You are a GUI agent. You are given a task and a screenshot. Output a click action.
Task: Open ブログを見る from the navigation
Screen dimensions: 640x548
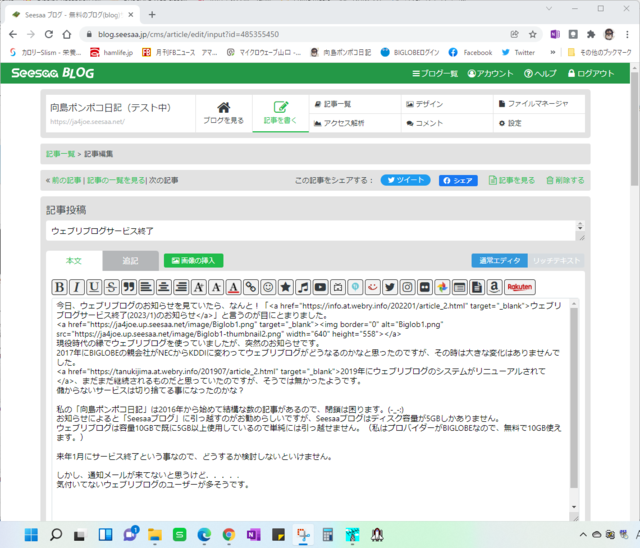pyautogui.click(x=224, y=113)
